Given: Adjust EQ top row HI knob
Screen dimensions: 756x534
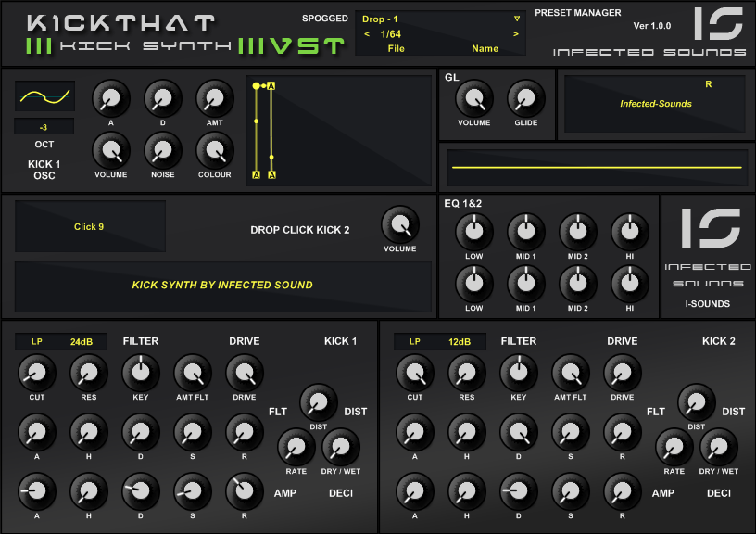Looking at the screenshot, I should coord(630,232).
